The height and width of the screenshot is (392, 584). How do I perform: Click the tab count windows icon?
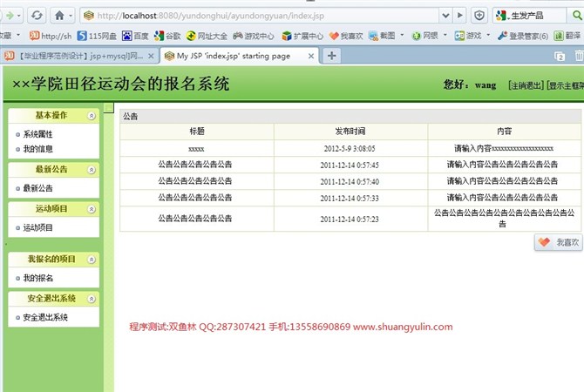pos(560,57)
